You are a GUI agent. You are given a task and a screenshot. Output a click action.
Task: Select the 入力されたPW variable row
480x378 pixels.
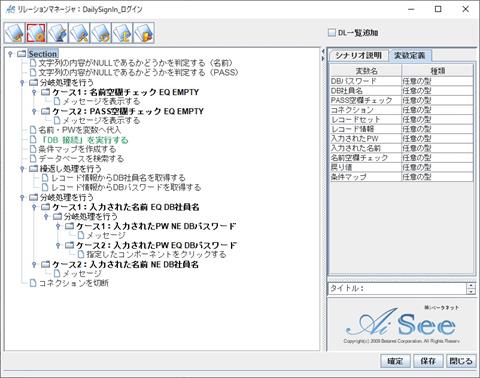(x=401, y=138)
